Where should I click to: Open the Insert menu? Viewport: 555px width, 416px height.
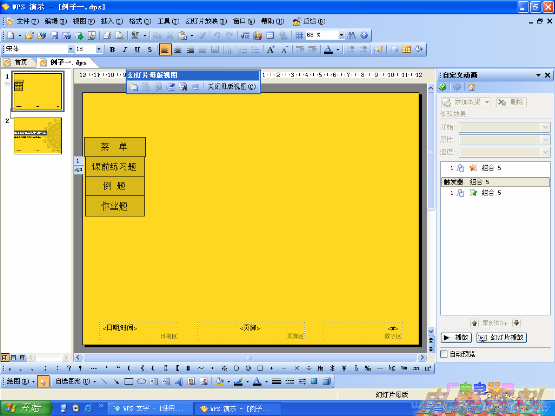(111, 21)
